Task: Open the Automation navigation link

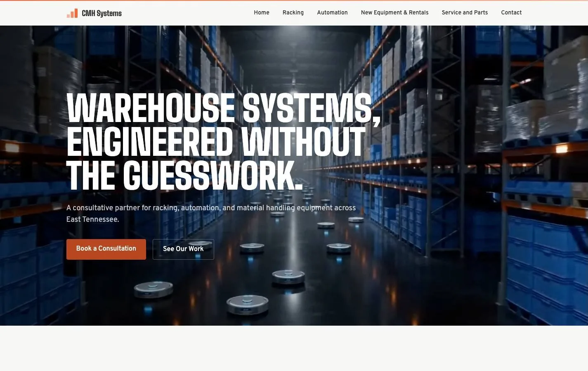Action: click(332, 13)
